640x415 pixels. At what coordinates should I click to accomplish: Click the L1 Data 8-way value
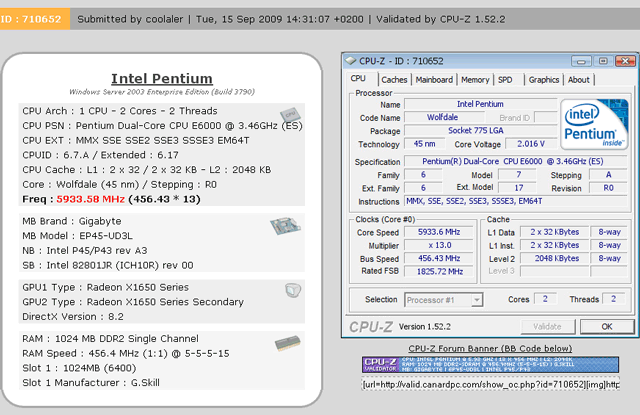pyautogui.click(x=609, y=232)
